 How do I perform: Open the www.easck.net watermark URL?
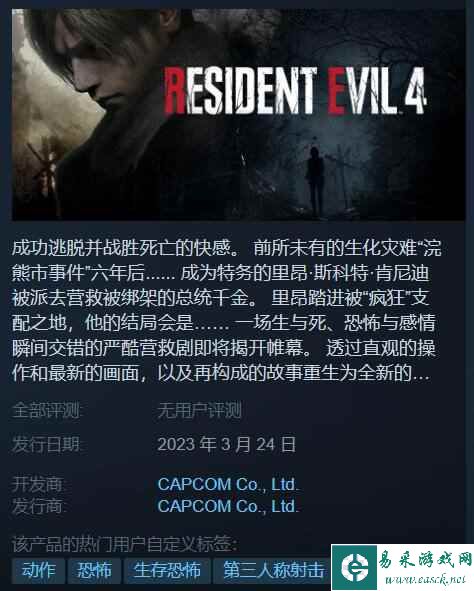[x=425, y=579]
